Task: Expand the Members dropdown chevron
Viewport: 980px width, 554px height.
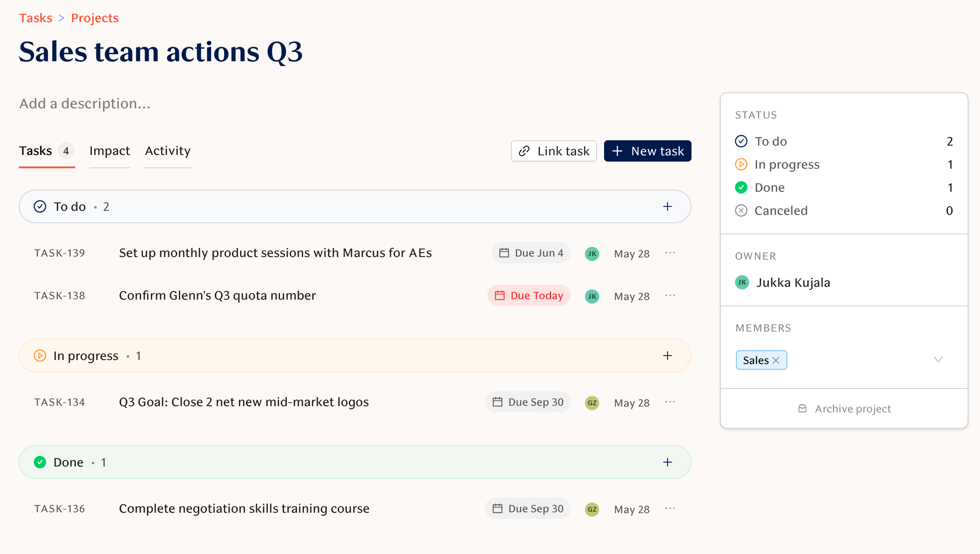Action: pyautogui.click(x=938, y=360)
